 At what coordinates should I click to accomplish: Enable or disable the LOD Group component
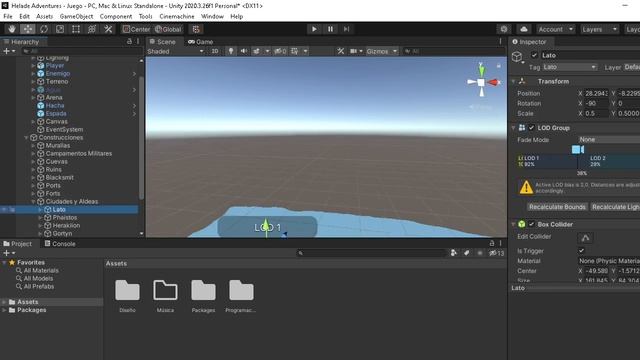click(x=531, y=128)
